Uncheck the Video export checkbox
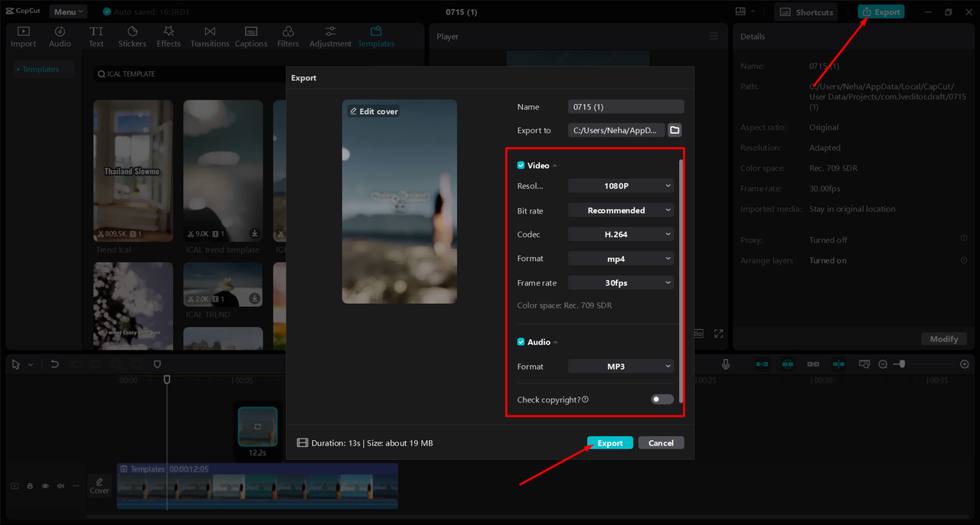 click(521, 165)
